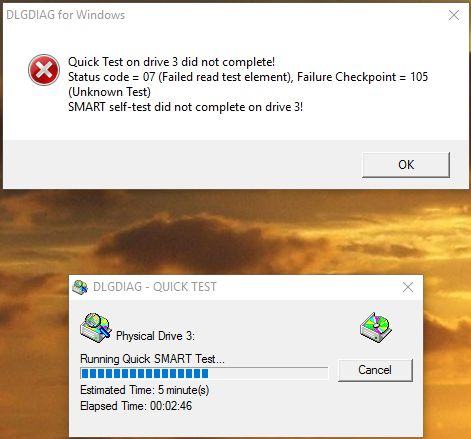This screenshot has height=439, width=471.
Task: Click the blue Quick SMART Test progress bar
Action: pyautogui.click(x=204, y=373)
